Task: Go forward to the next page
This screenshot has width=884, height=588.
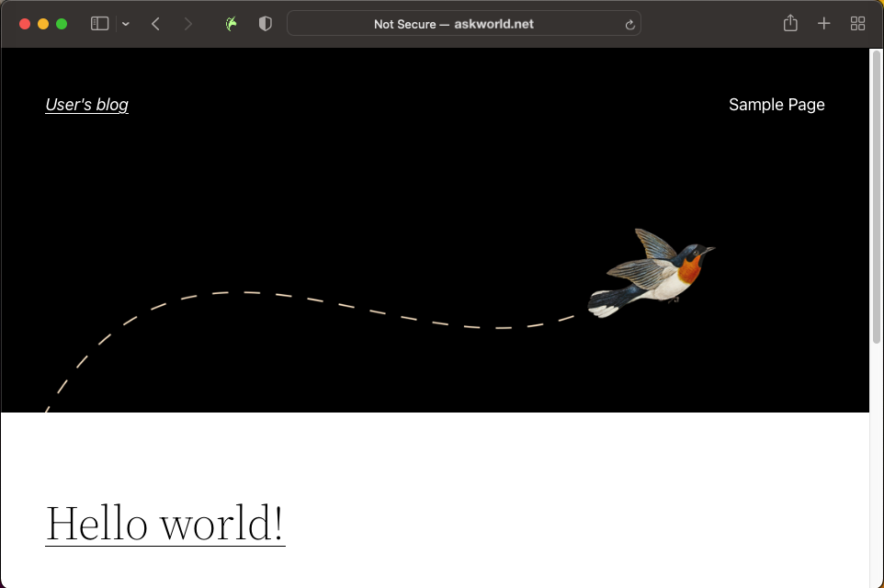Action: click(187, 24)
